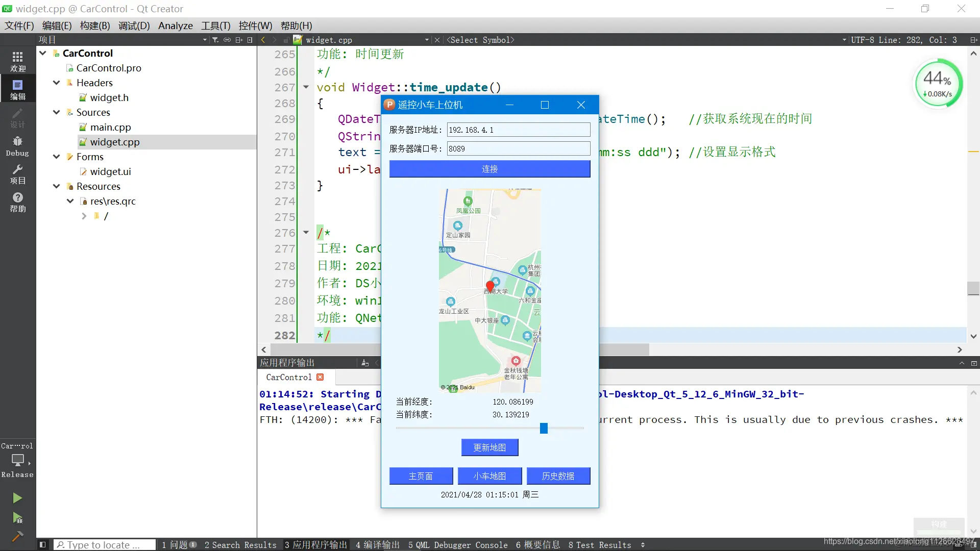Click the Build hammer icon
980x551 pixels.
(17, 536)
